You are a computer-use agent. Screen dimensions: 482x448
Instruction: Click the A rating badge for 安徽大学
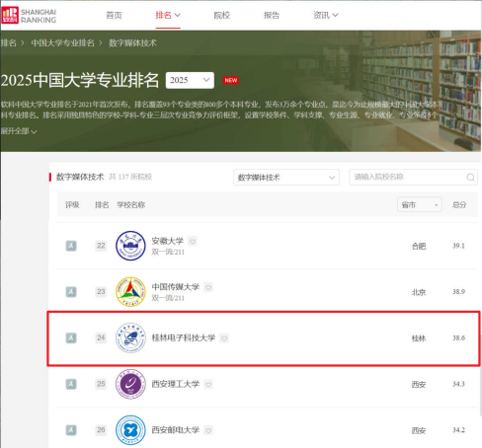pos(71,246)
